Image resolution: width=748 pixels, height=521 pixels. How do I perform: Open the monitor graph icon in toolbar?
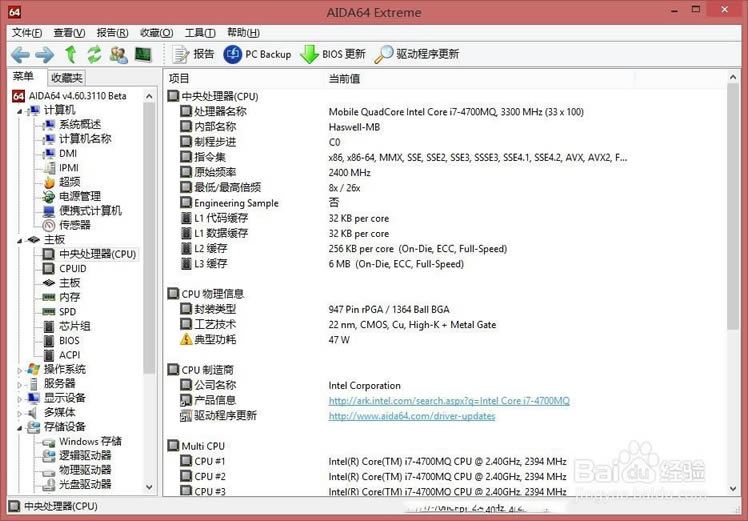click(143, 54)
